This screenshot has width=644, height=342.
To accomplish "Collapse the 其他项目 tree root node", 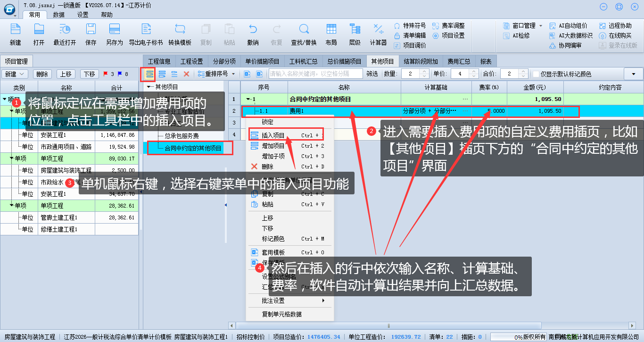I will tap(149, 87).
